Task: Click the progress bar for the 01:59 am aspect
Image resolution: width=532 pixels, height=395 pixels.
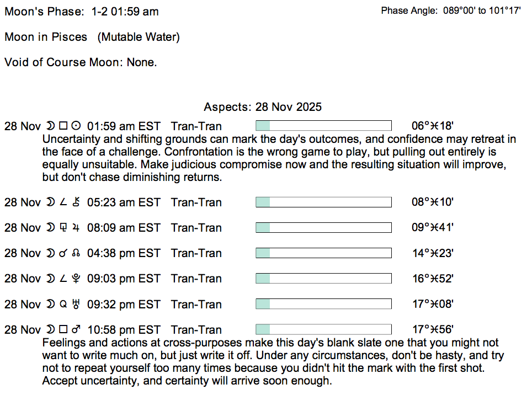Action: [323, 126]
